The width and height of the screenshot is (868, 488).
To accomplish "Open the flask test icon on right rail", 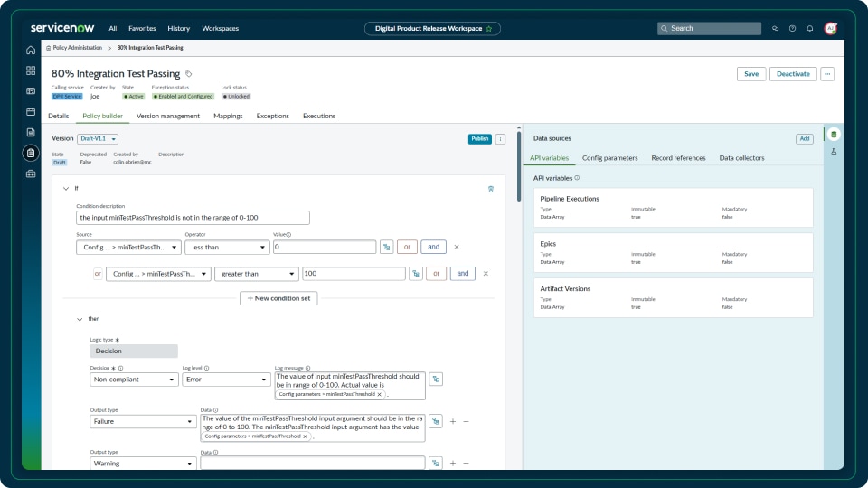I will pos(834,151).
